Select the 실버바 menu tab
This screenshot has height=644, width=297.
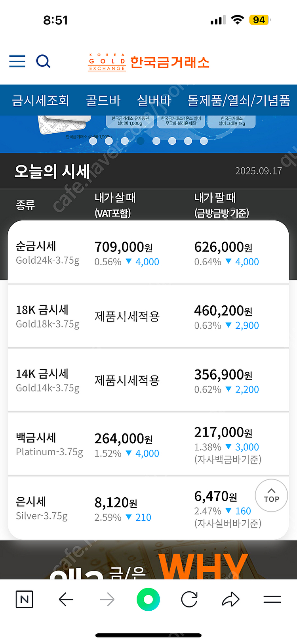tap(154, 100)
